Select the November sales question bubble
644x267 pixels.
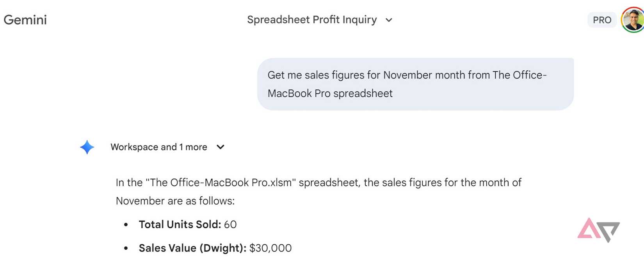coord(416,84)
